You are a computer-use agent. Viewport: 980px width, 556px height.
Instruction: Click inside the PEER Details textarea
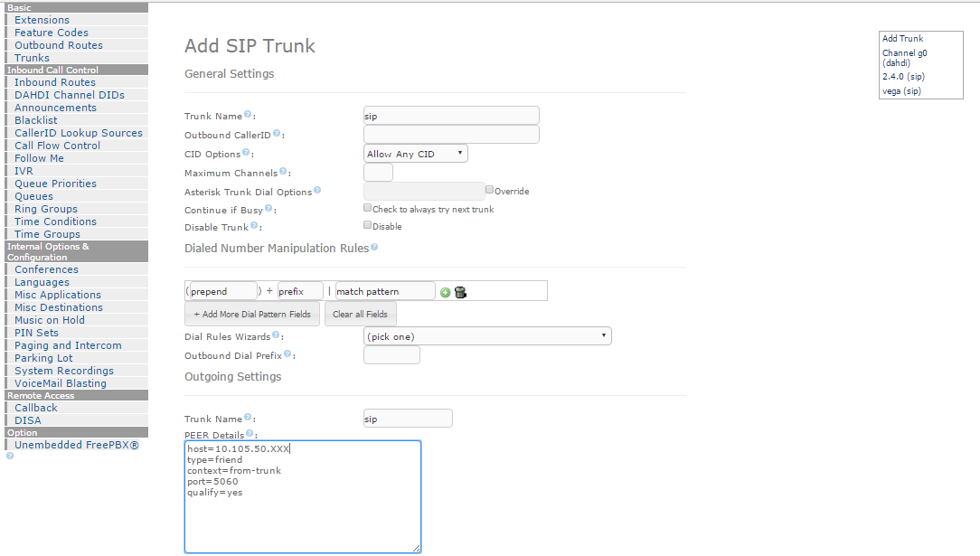click(303, 496)
